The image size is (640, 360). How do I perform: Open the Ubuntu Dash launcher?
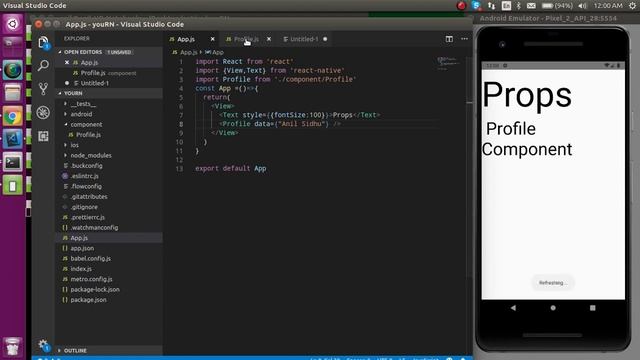pyautogui.click(x=12, y=24)
